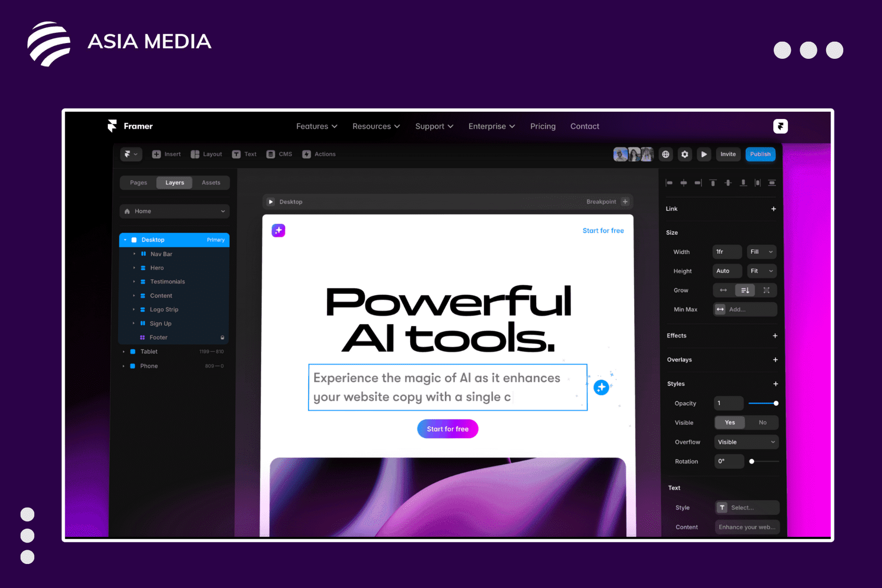This screenshot has height=588, width=882.
Task: Switch to the Pages tab
Action: point(139,183)
